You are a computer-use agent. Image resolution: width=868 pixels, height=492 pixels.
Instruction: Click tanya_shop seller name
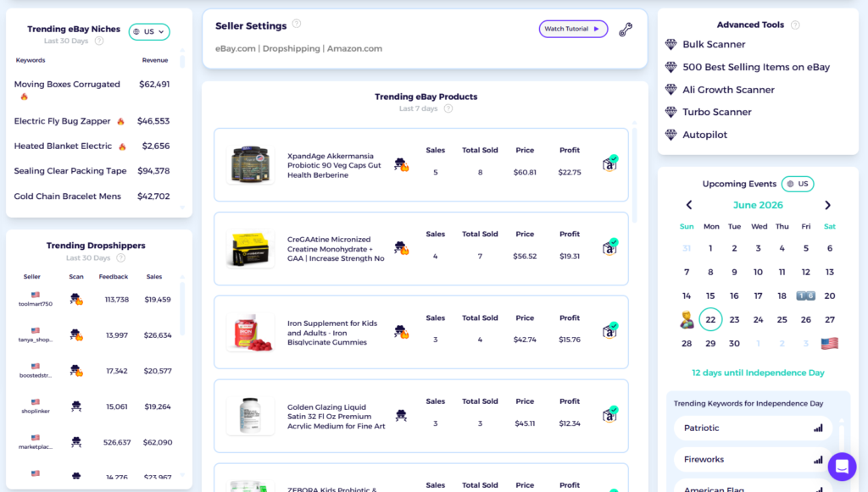[36, 340]
